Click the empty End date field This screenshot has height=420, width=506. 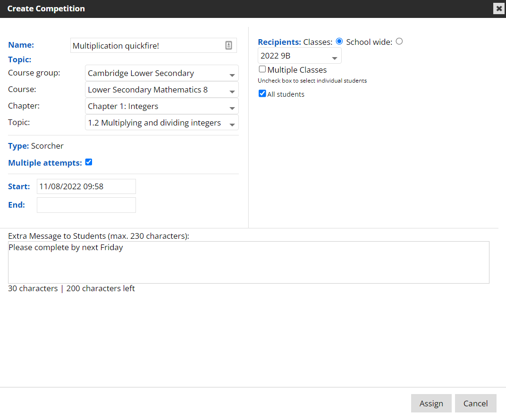pyautogui.click(x=86, y=205)
